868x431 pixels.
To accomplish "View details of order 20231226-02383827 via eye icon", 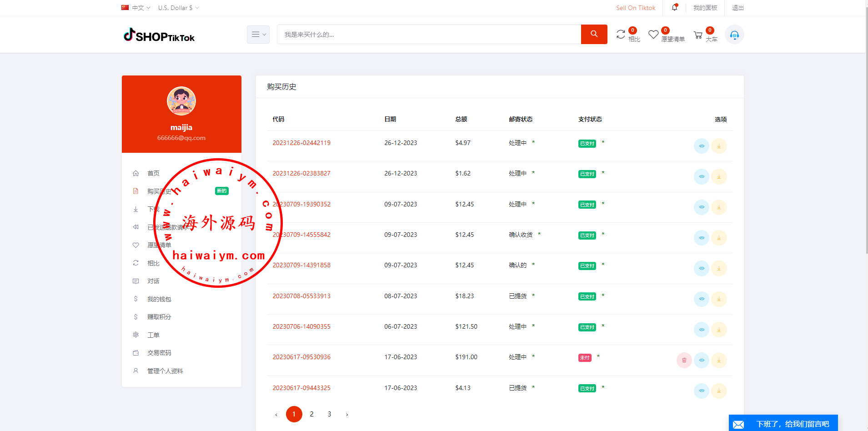I will 702,176.
